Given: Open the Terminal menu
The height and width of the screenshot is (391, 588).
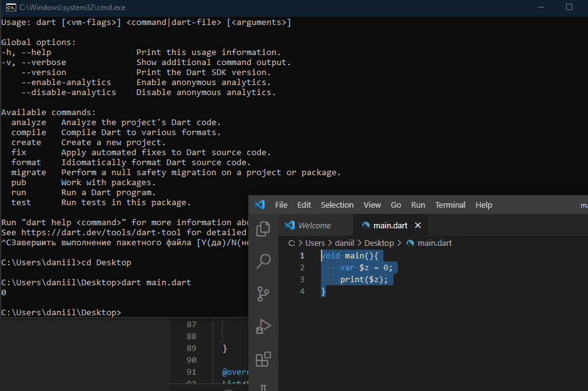Looking at the screenshot, I should click(x=450, y=205).
